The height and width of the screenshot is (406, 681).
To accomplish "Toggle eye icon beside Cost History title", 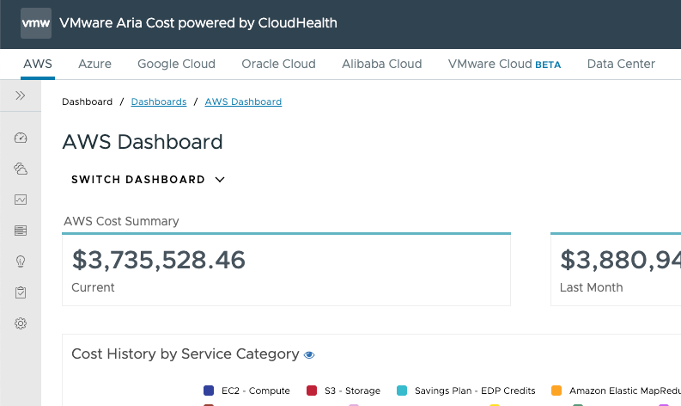I will point(309,355).
